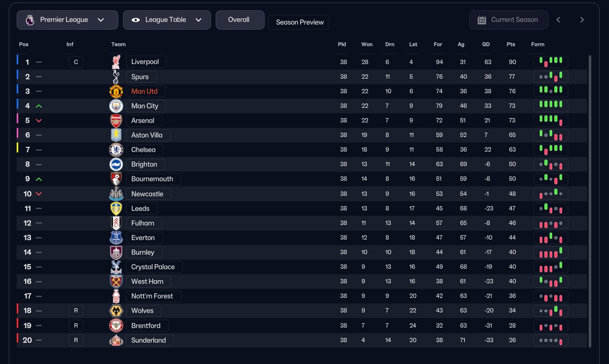Image resolution: width=609 pixels, height=364 pixels.
Task: Select the Overall tab
Action: 240,20
